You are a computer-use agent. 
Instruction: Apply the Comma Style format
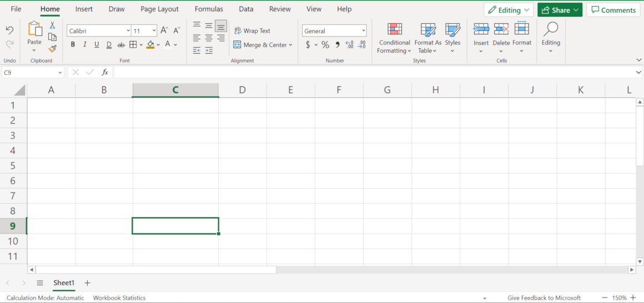tap(337, 45)
